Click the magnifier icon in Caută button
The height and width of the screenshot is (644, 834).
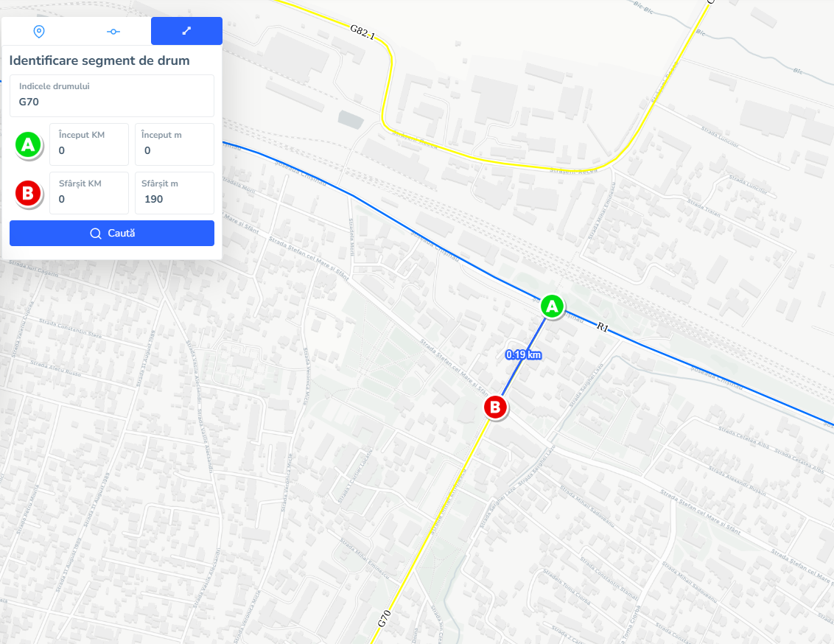click(x=96, y=234)
